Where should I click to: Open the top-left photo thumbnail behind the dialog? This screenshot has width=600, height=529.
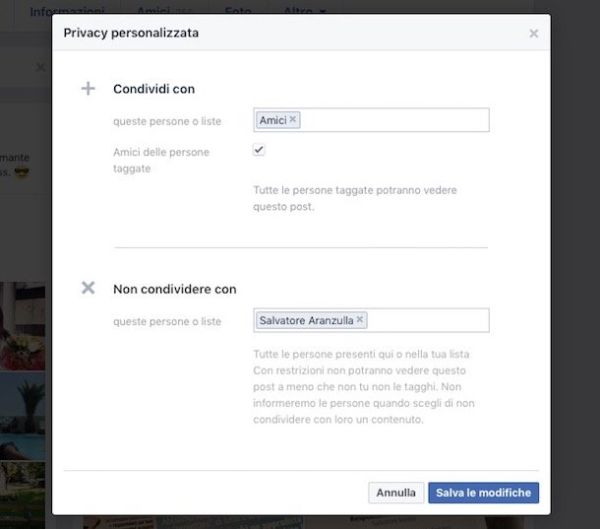(x=24, y=325)
